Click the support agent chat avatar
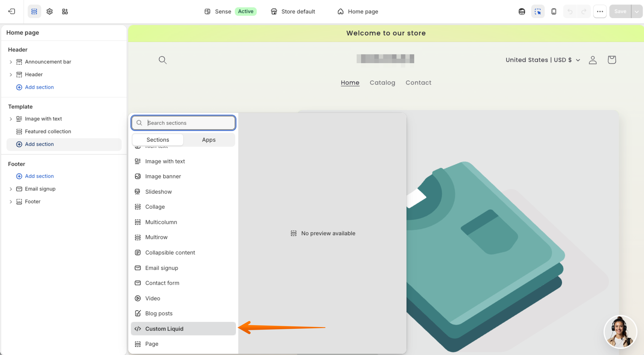Screen dimensions: 644x355 [x=620, y=332]
